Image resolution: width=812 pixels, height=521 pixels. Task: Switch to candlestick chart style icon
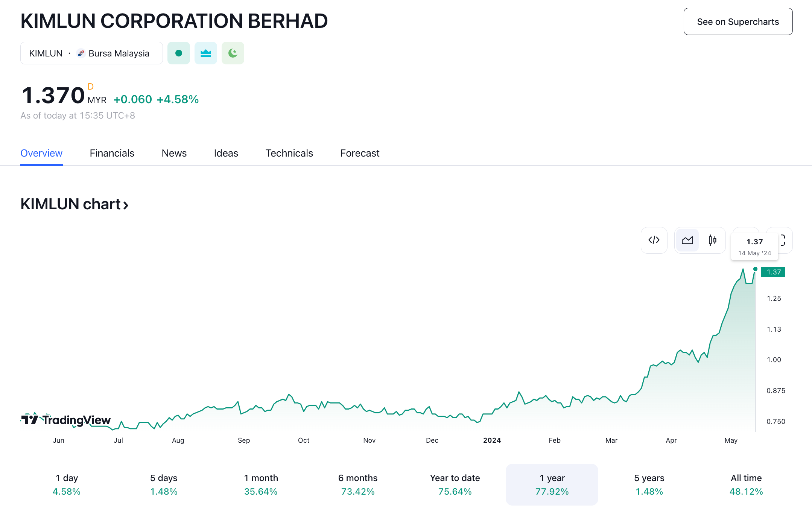coord(712,240)
